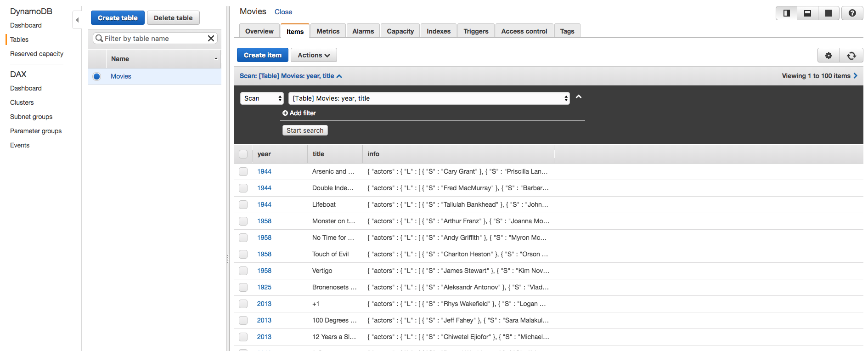Screen dimensions: 868x351
Task: Collapse scan panel with white chevron
Action: [579, 96]
